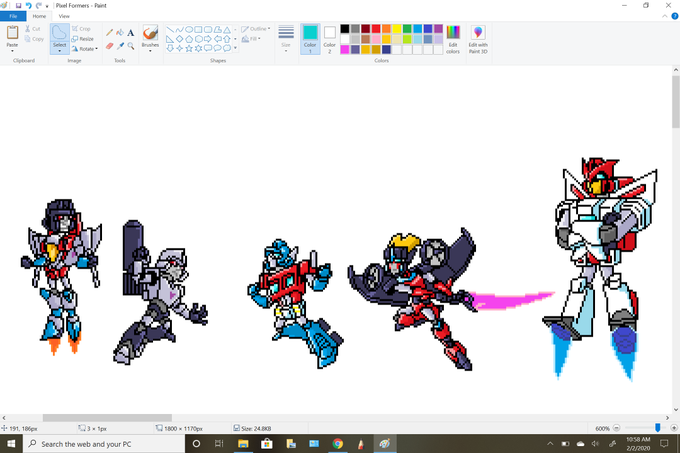Select the Fill with color bucket tool
This screenshot has height=453, width=680.
tap(120, 33)
